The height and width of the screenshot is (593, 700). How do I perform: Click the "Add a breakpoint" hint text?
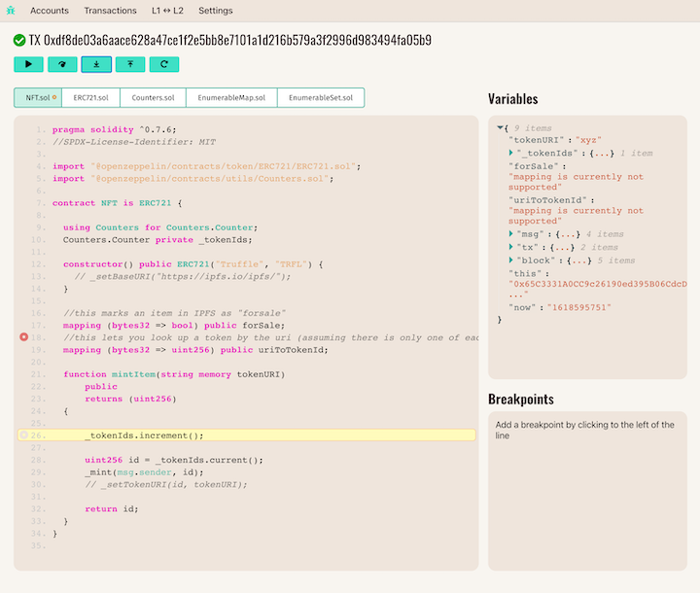(585, 430)
